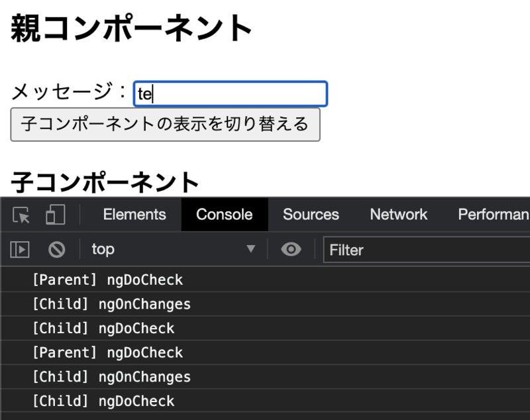
Task: Select the inspect element picker icon
Action: 21,215
